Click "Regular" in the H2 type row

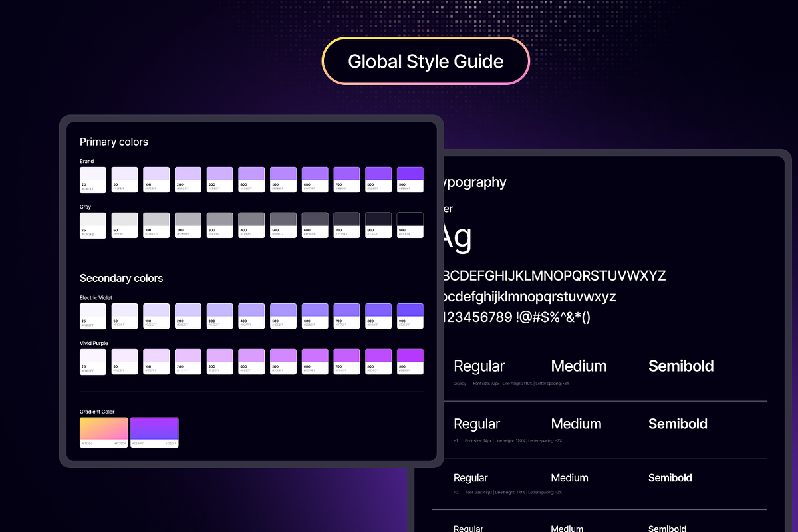point(471,478)
